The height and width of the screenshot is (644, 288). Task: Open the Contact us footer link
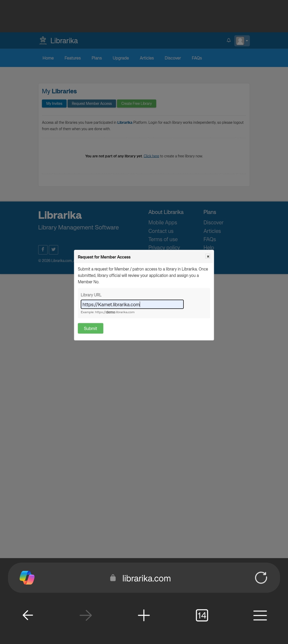point(161,231)
